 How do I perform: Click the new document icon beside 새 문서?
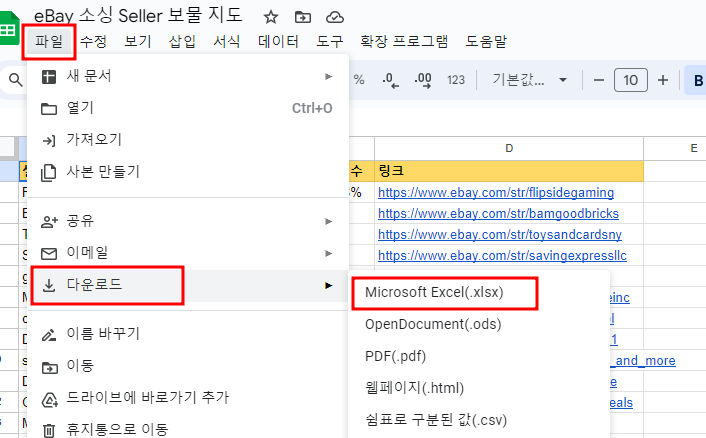[49, 77]
